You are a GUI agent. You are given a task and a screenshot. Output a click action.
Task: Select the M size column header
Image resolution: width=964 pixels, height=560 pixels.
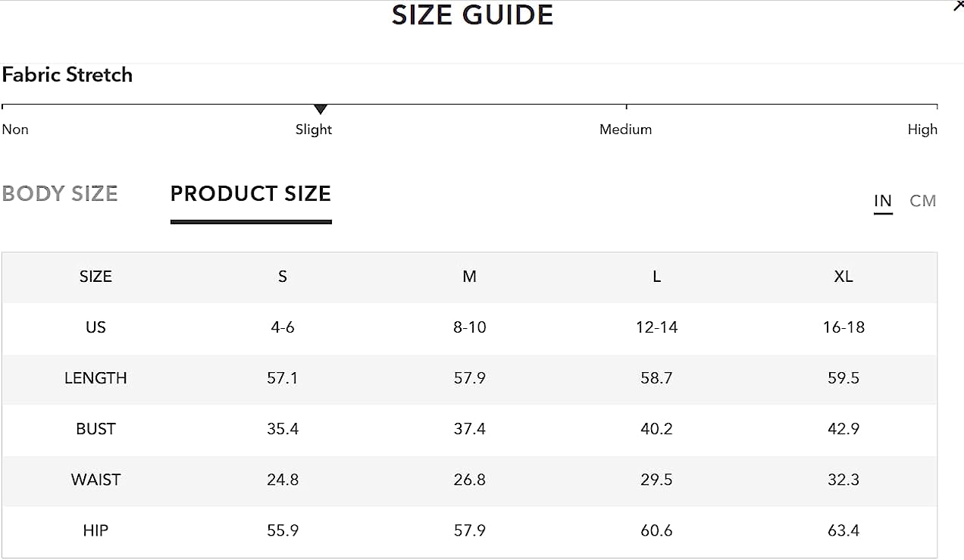click(470, 277)
